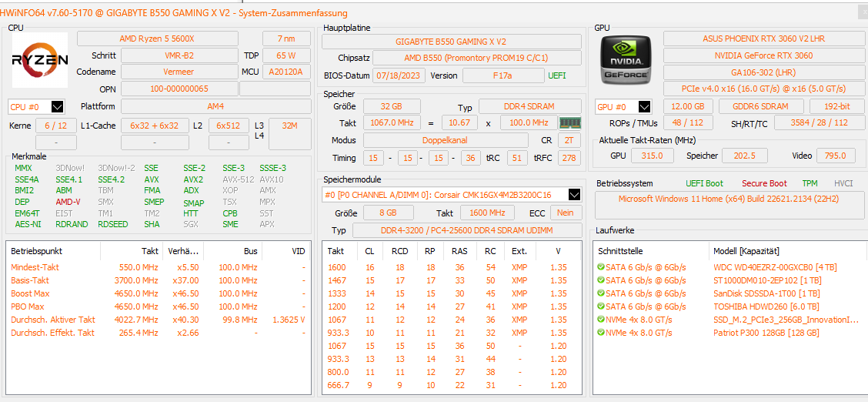The image size is (868, 402).
Task: Click the ST1000DM010-2EP102 [1 TB] entry
Action: pyautogui.click(x=767, y=280)
